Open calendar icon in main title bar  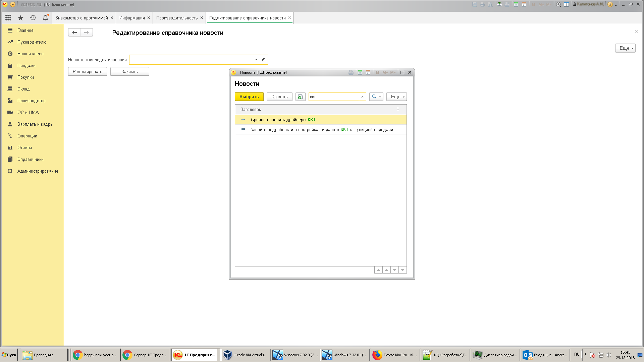click(x=524, y=4)
